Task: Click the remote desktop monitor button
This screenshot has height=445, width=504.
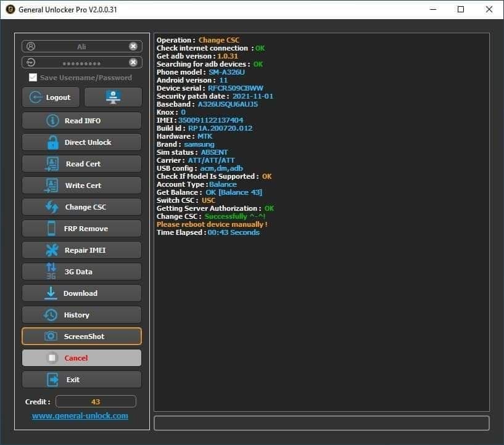Action: (113, 97)
